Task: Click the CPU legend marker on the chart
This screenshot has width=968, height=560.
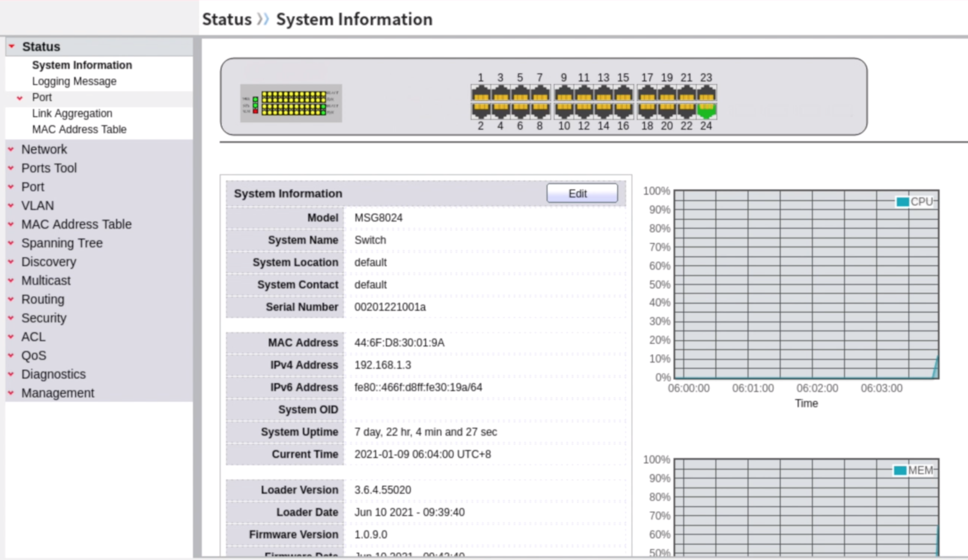Action: (902, 202)
